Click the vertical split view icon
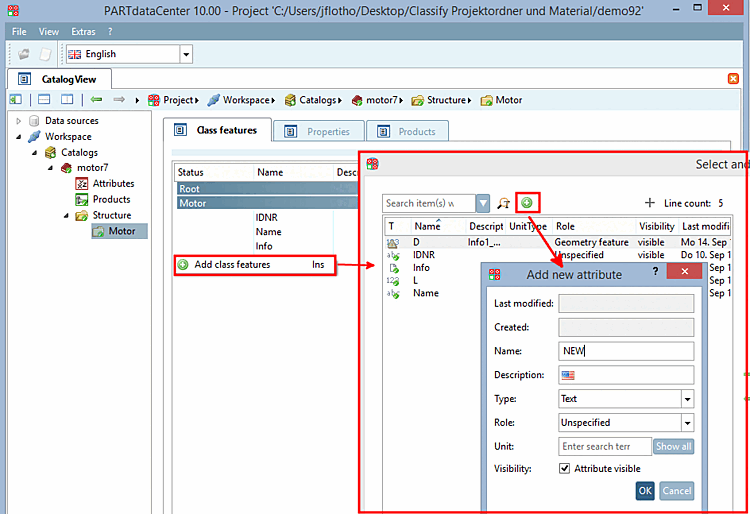This screenshot has width=750, height=514. click(x=67, y=99)
